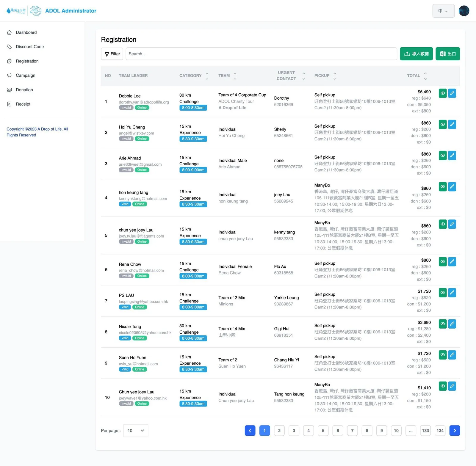Click the Valid badge under PS LAU
Screen dimensions: 476x466
(125, 307)
